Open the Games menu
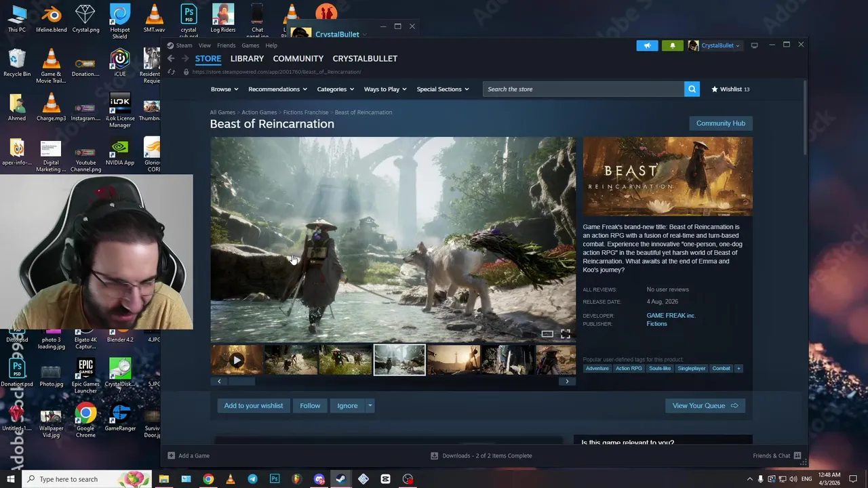Screen dimensions: 868x488 250,45
